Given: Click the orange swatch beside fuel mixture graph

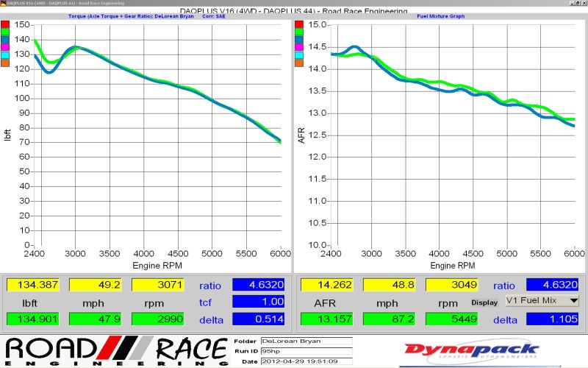Looking at the screenshot, I should tap(298, 63).
